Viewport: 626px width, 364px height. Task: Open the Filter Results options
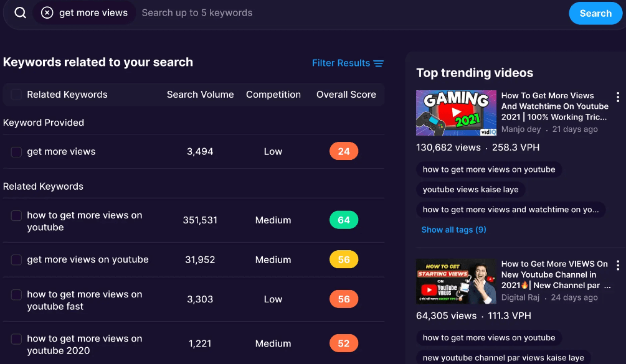341,63
